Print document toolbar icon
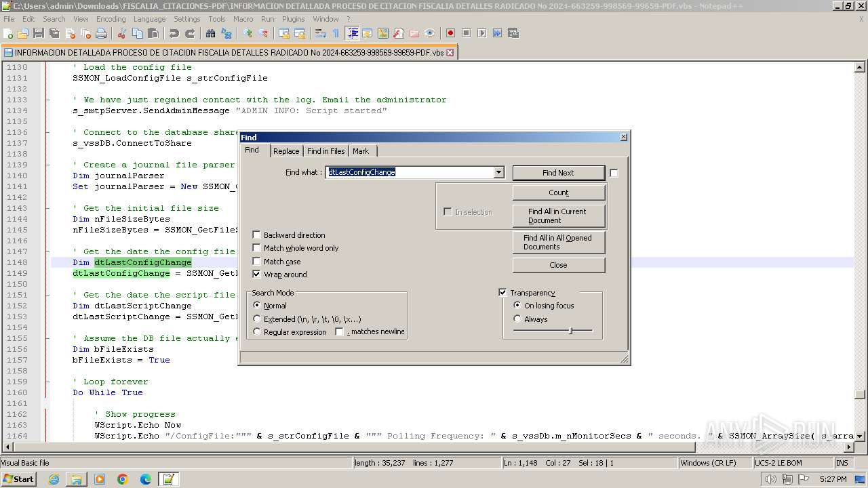The height and width of the screenshot is (488, 868). [x=101, y=33]
